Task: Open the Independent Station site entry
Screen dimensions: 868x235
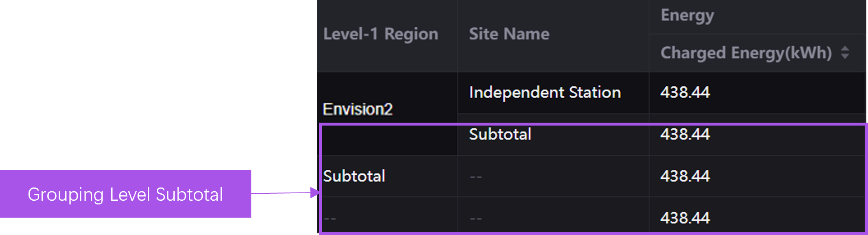Action: click(x=545, y=93)
